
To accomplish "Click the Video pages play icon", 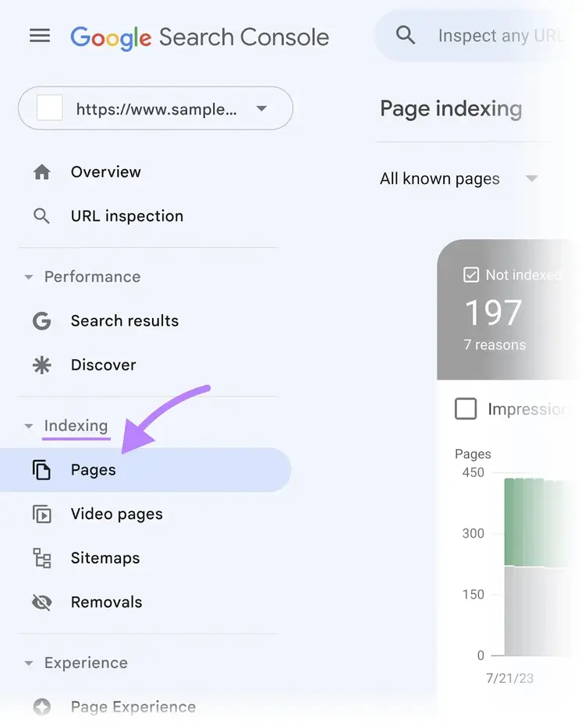I will pos(42,514).
